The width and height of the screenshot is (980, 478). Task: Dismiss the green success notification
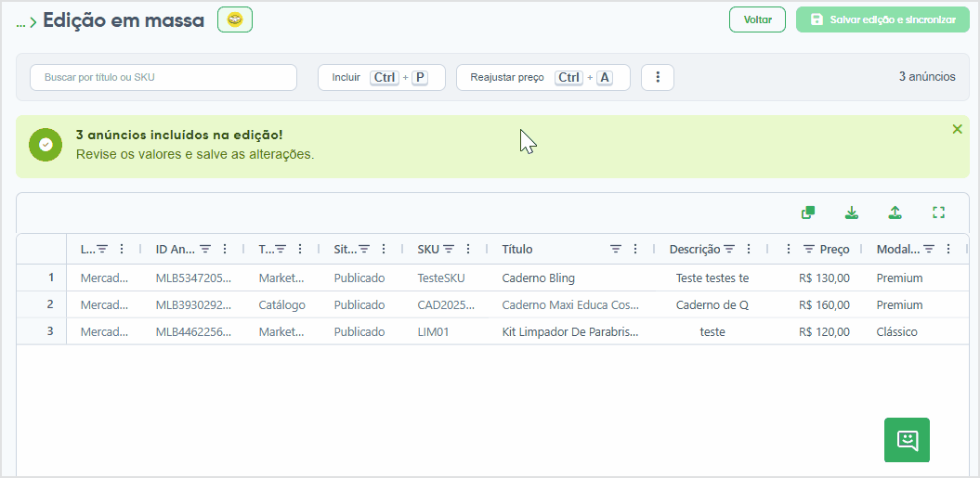[x=957, y=129]
